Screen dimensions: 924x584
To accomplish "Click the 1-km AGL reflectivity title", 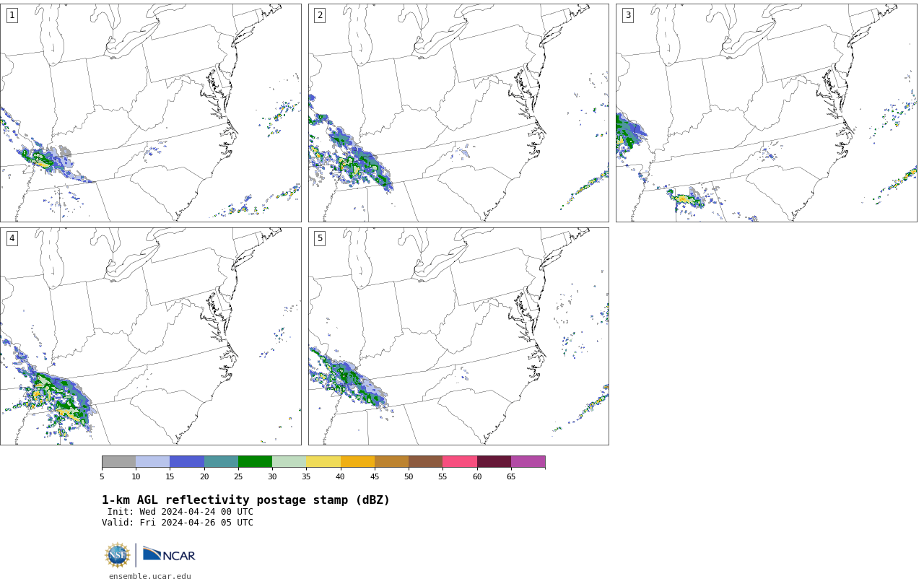I will click(245, 500).
